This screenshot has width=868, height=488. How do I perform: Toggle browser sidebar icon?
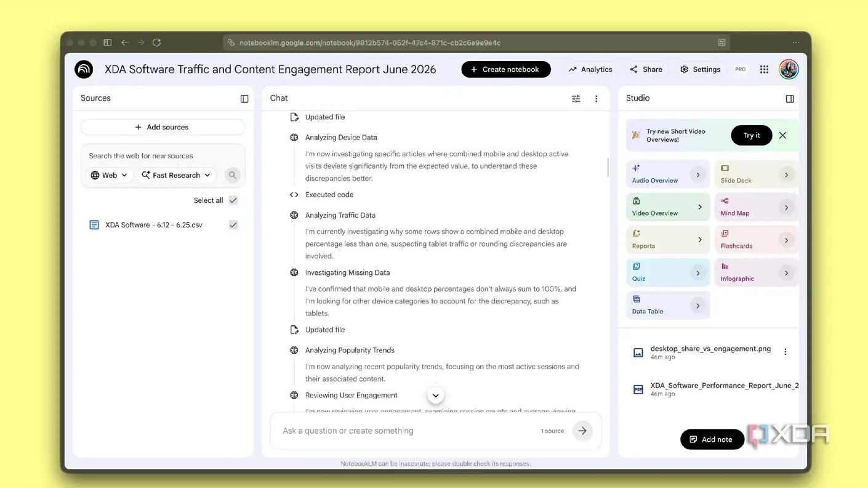pyautogui.click(x=108, y=43)
